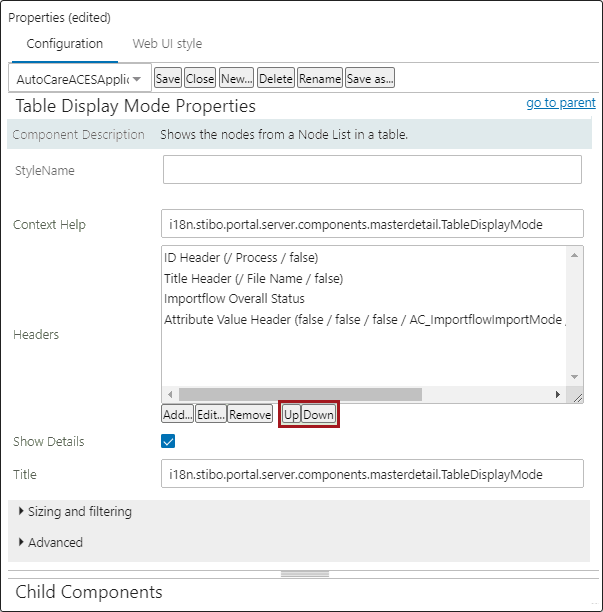Expand the Advanced section
Image resolution: width=603 pixels, height=612 pixels.
[x=51, y=542]
